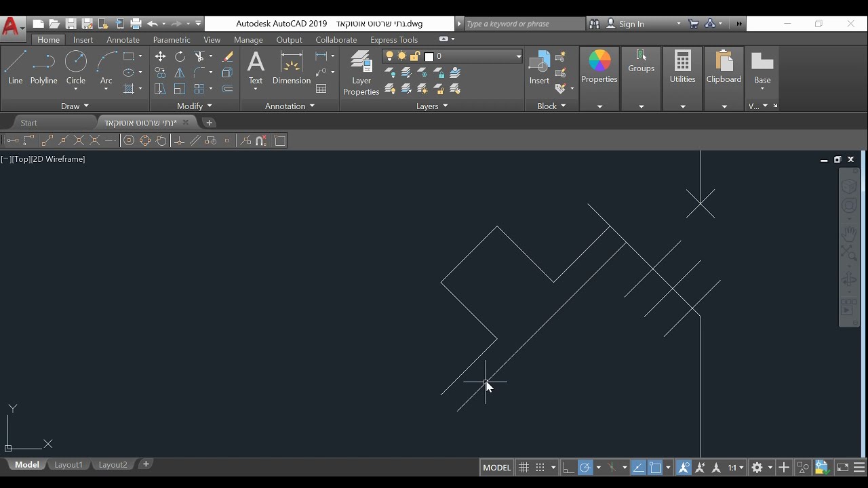This screenshot has width=868, height=488.
Task: Switch to the Start file tab
Action: 28,123
